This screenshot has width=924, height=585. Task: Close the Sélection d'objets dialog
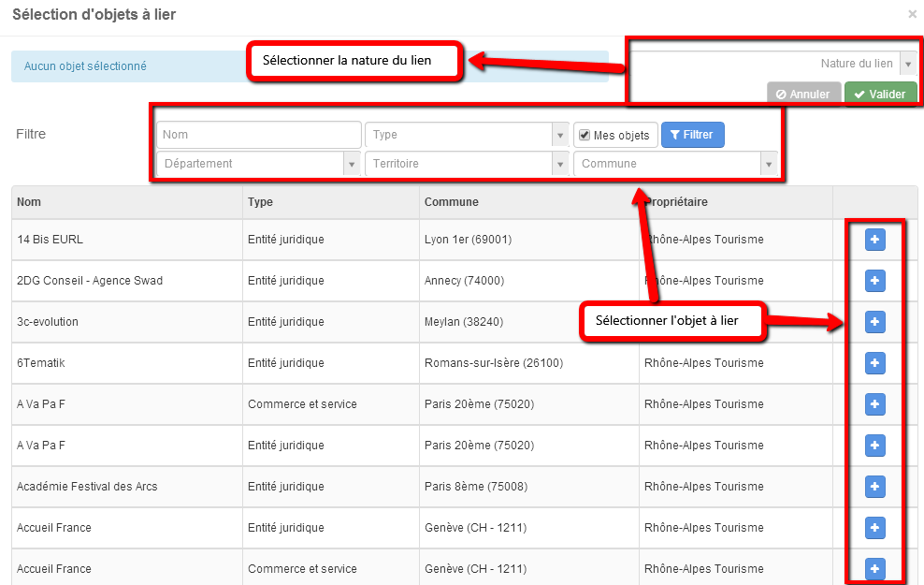tap(912, 14)
